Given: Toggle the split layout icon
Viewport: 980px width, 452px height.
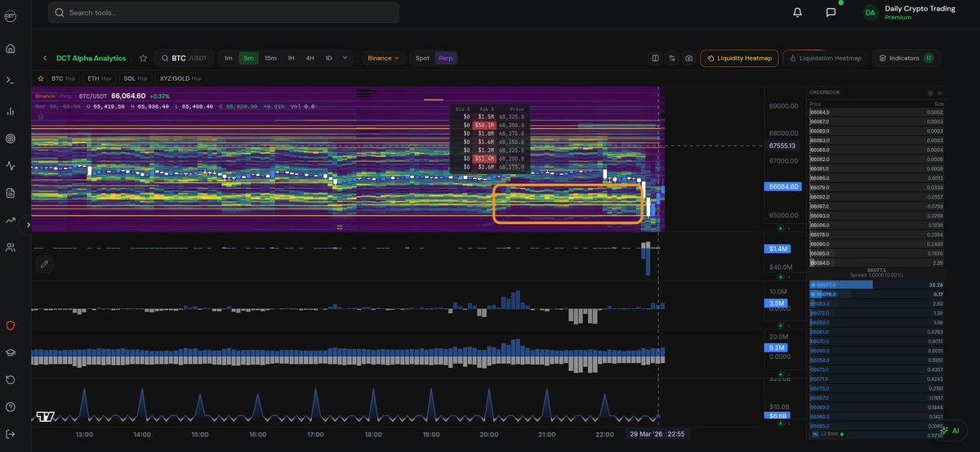Looking at the screenshot, I should tap(655, 58).
